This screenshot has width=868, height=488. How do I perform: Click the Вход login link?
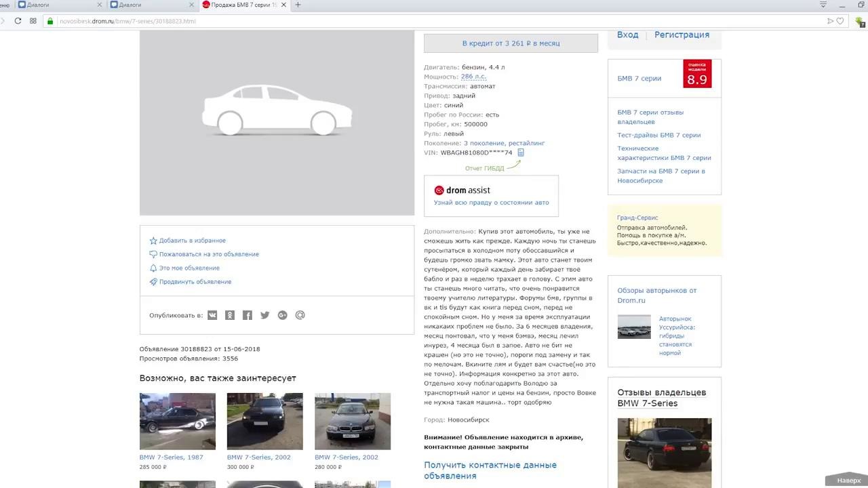pos(628,35)
